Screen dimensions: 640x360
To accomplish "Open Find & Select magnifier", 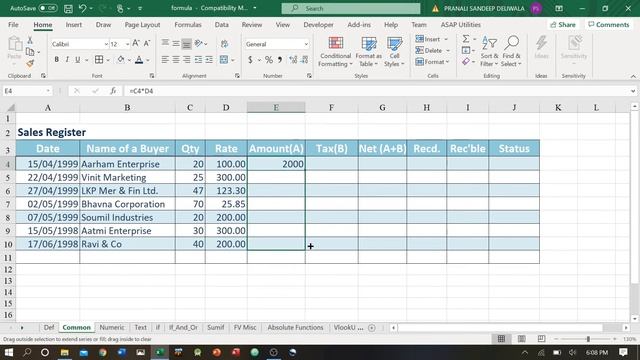I will 511,52.
